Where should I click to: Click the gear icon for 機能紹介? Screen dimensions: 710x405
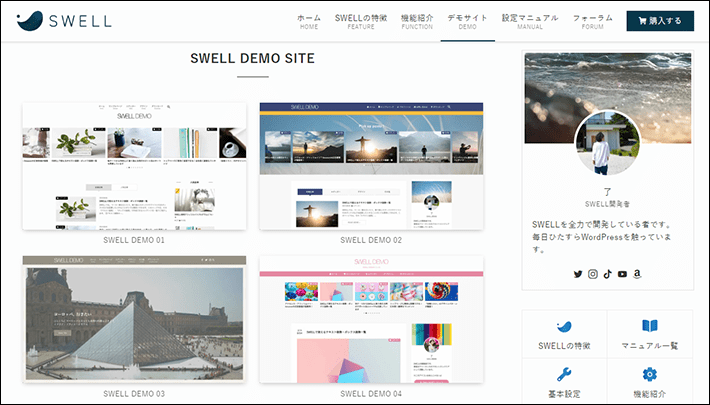coord(649,375)
